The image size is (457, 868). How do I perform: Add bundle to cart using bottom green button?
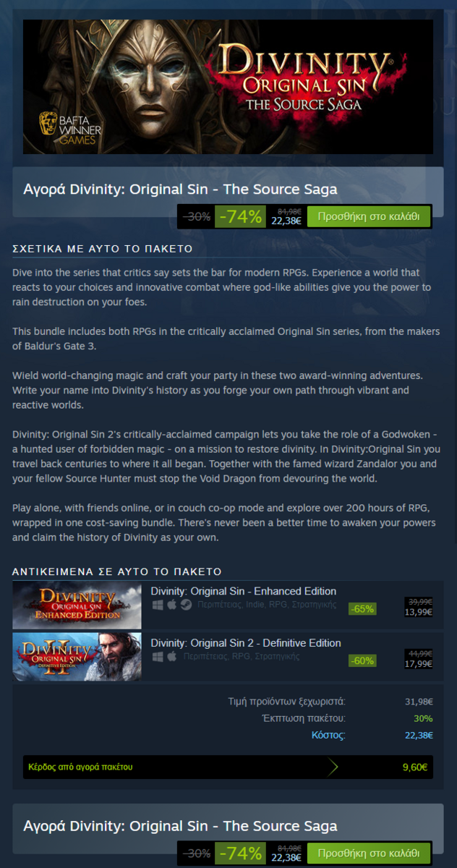(369, 853)
